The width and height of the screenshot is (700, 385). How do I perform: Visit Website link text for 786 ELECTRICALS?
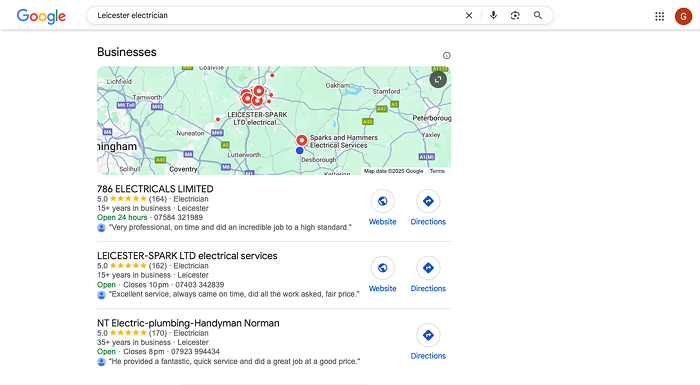(383, 222)
